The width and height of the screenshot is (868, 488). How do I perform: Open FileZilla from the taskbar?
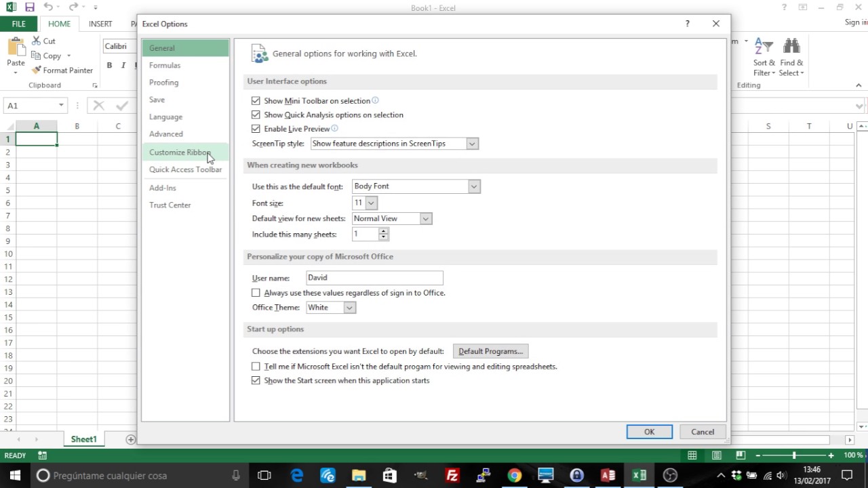click(452, 475)
